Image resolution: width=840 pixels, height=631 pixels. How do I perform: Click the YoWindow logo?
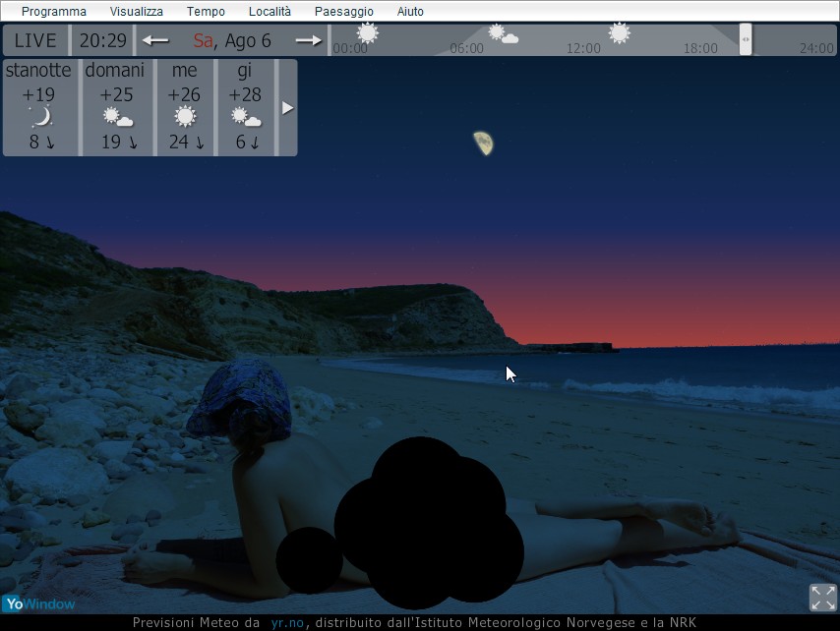(38, 603)
